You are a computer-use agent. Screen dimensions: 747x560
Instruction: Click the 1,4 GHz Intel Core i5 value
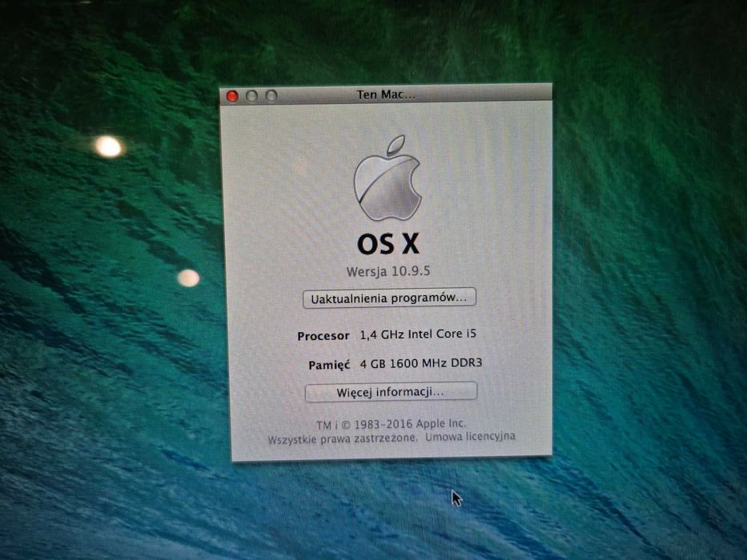418,334
